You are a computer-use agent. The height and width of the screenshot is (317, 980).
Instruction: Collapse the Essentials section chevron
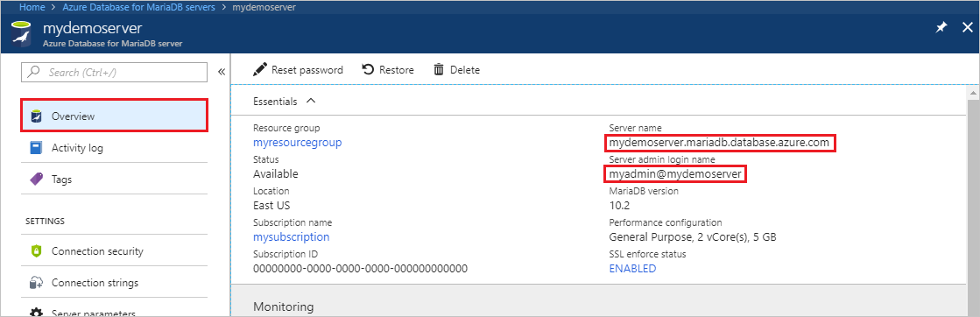pos(311,100)
